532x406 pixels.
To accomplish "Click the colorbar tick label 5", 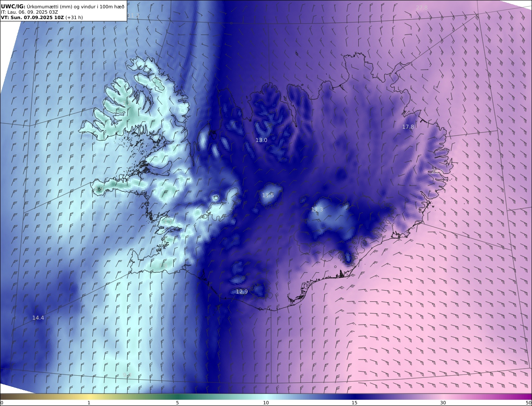I will pos(177,403).
